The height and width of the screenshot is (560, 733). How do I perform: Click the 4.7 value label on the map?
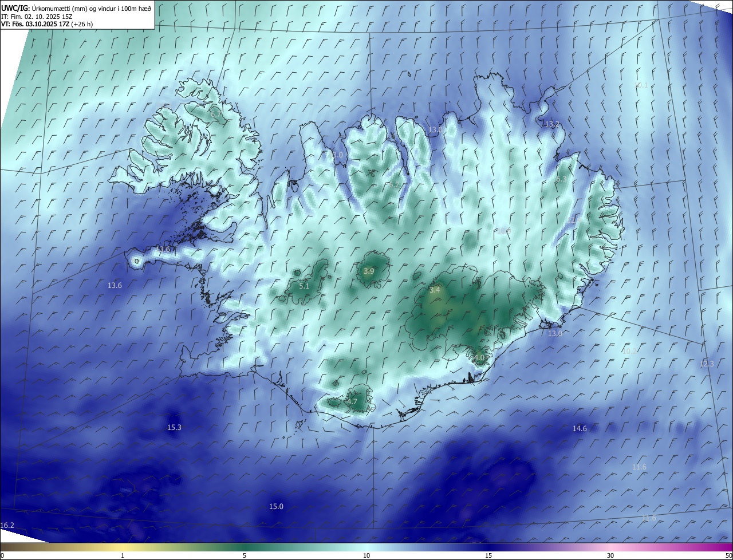point(352,401)
